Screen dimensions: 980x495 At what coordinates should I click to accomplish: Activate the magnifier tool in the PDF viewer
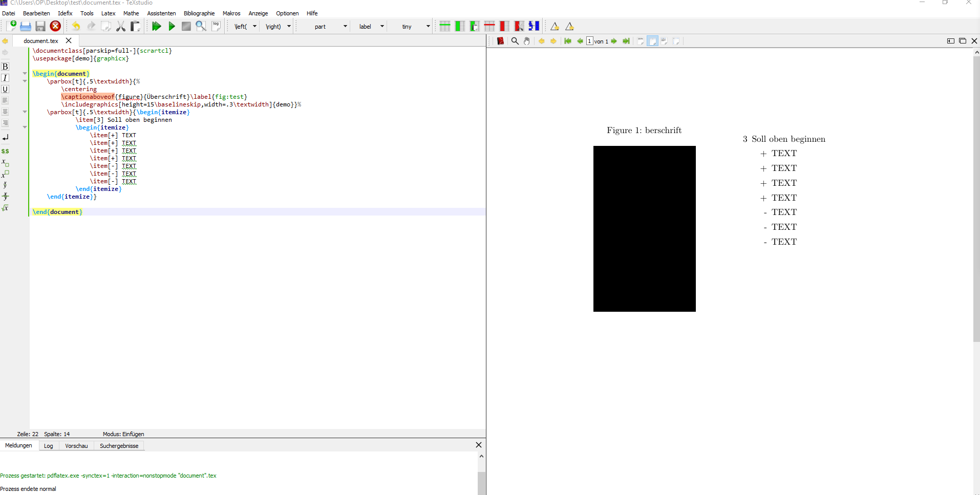pyautogui.click(x=515, y=41)
